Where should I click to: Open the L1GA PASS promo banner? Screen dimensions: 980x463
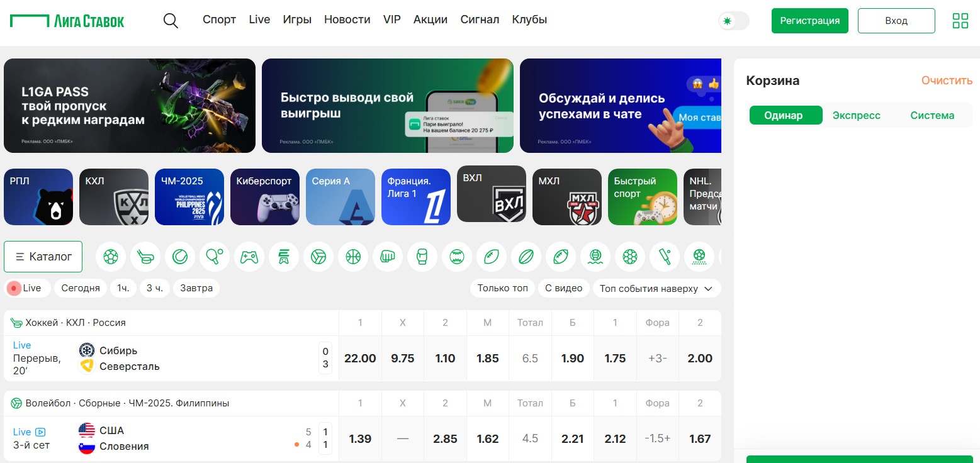point(130,106)
